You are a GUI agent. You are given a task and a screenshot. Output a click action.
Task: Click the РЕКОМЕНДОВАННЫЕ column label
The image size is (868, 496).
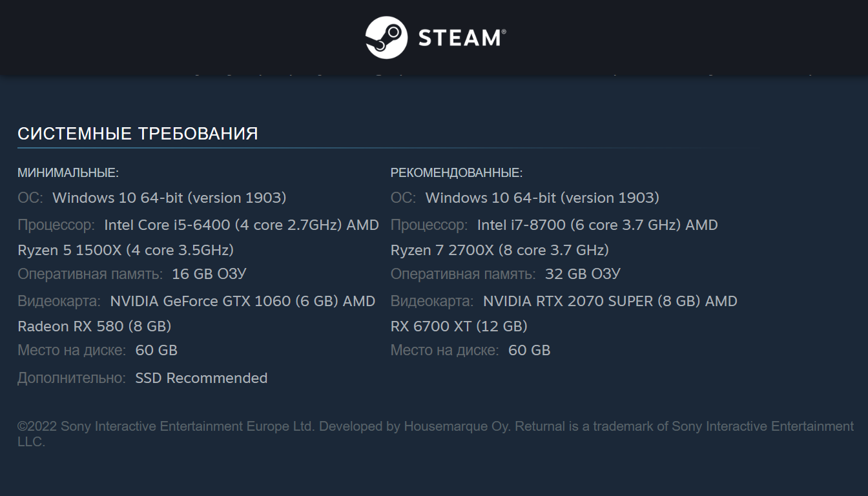(456, 173)
